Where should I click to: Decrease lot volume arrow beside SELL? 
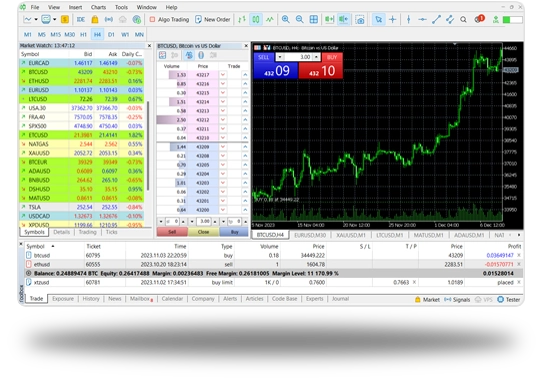coord(280,57)
